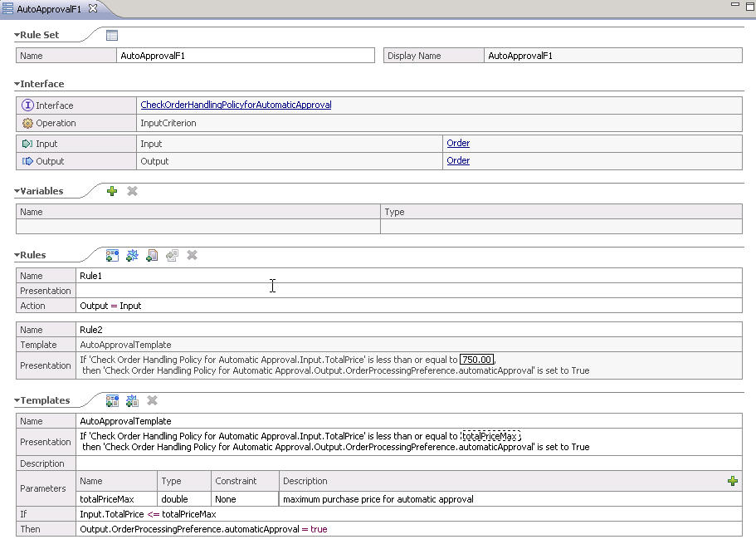Screen dimensions: 756x549
Task: Click second add icon in Templates toolbar
Action: (x=132, y=401)
